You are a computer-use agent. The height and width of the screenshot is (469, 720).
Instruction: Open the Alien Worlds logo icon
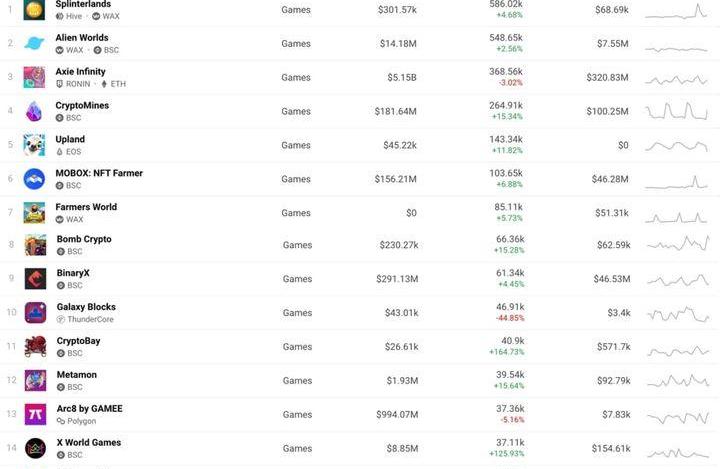tap(34, 43)
